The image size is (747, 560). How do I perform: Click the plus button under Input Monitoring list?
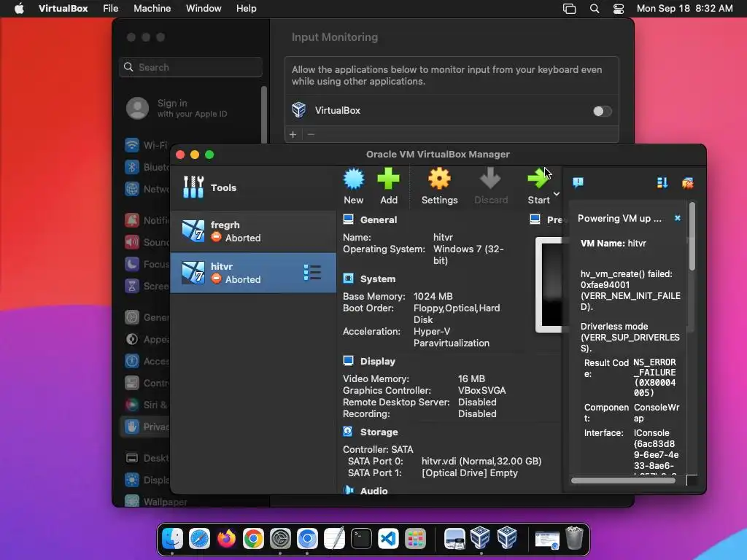point(293,134)
